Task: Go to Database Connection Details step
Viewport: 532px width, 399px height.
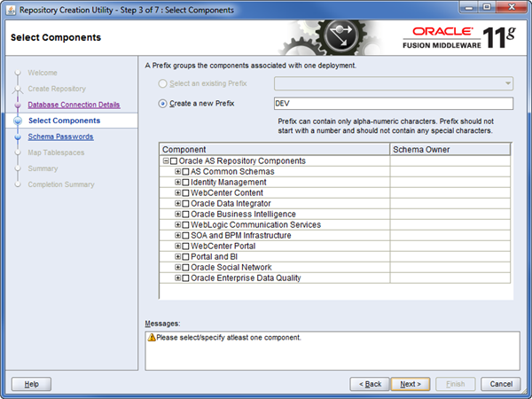Action: click(x=74, y=105)
